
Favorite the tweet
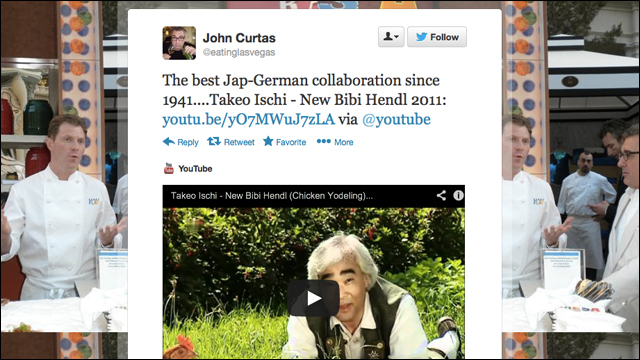[x=284, y=142]
